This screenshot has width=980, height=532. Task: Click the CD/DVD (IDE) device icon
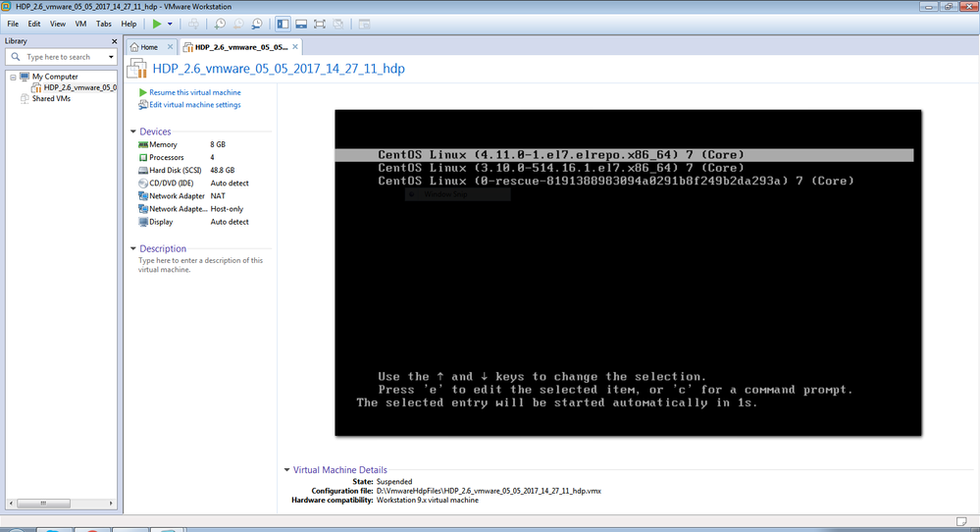(143, 184)
